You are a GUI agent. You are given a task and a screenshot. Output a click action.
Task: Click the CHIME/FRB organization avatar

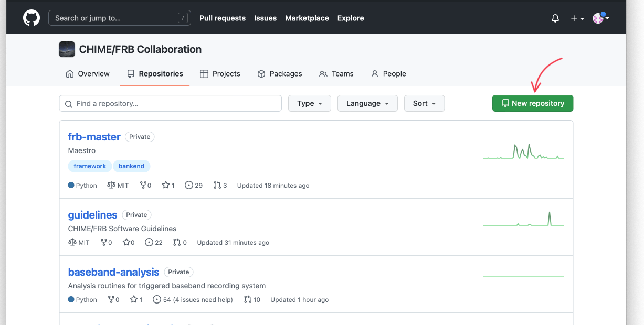(x=67, y=49)
